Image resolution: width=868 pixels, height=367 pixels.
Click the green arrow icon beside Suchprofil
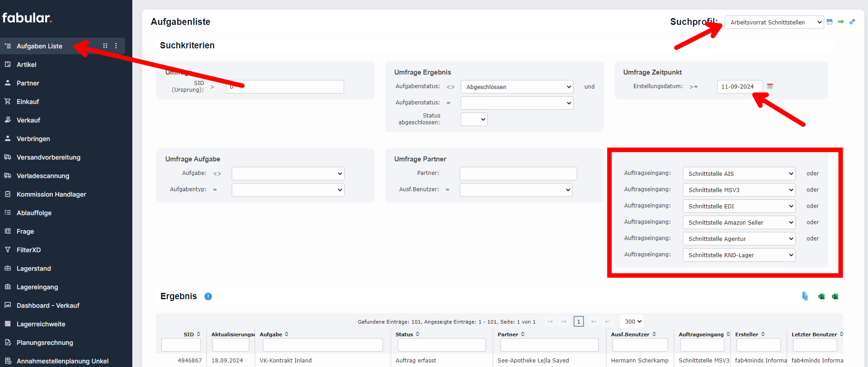(x=840, y=22)
